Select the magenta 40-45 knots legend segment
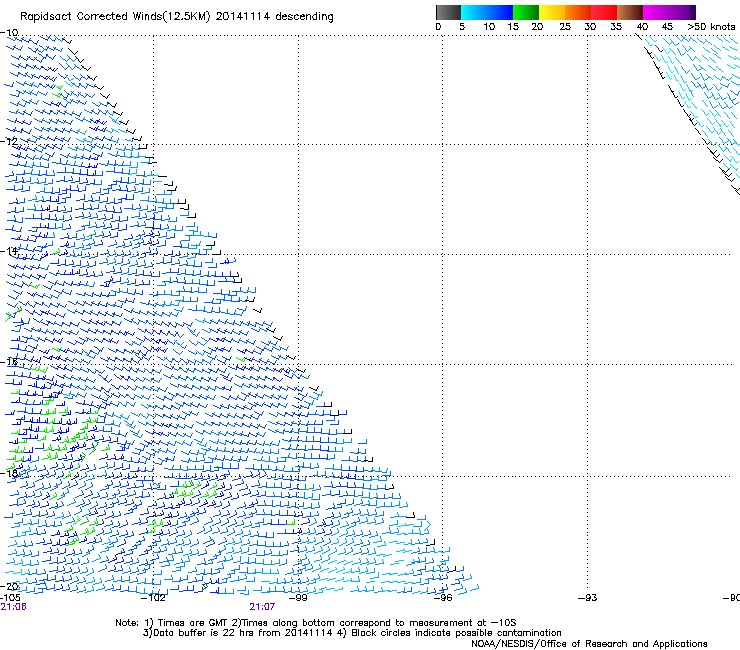This screenshot has height=650, width=740. 656,12
